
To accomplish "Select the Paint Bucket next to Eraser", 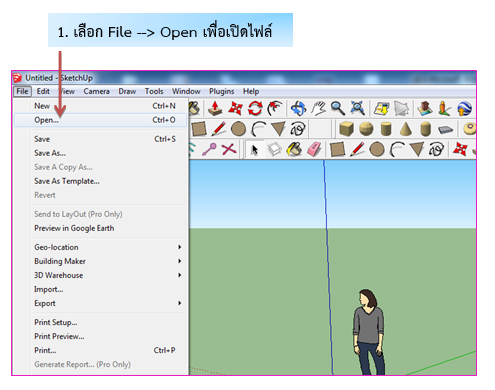I will coord(294,149).
